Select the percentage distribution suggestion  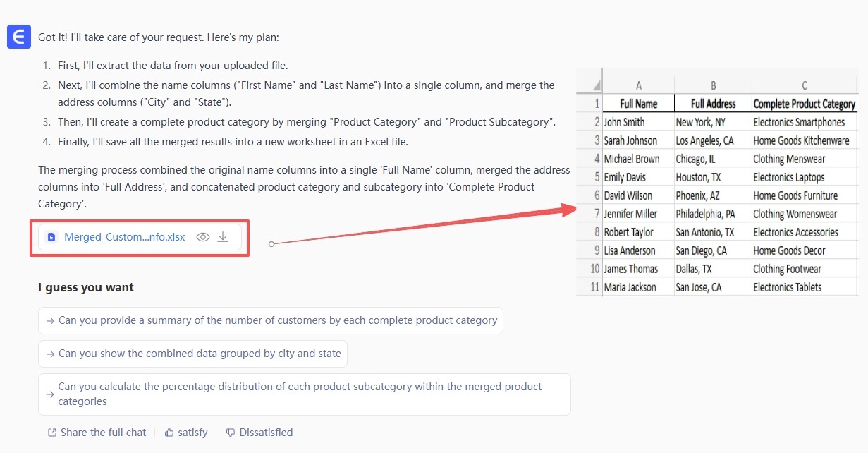pyautogui.click(x=304, y=394)
